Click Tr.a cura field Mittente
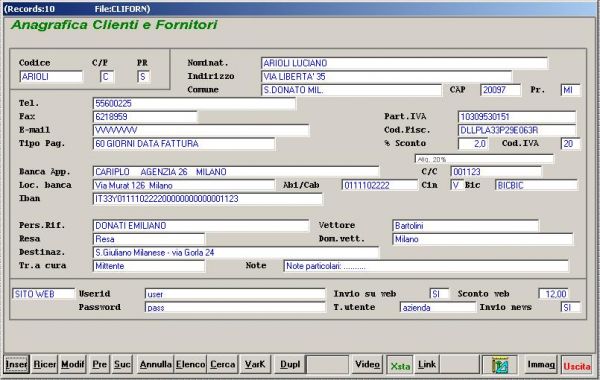This screenshot has width=600, height=380. pyautogui.click(x=149, y=266)
